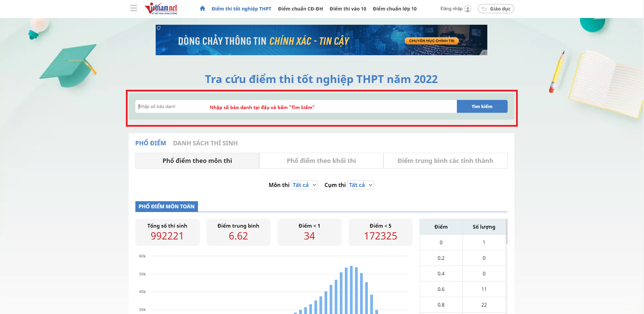
Task: Click the VietNamNet logo
Action: click(161, 8)
